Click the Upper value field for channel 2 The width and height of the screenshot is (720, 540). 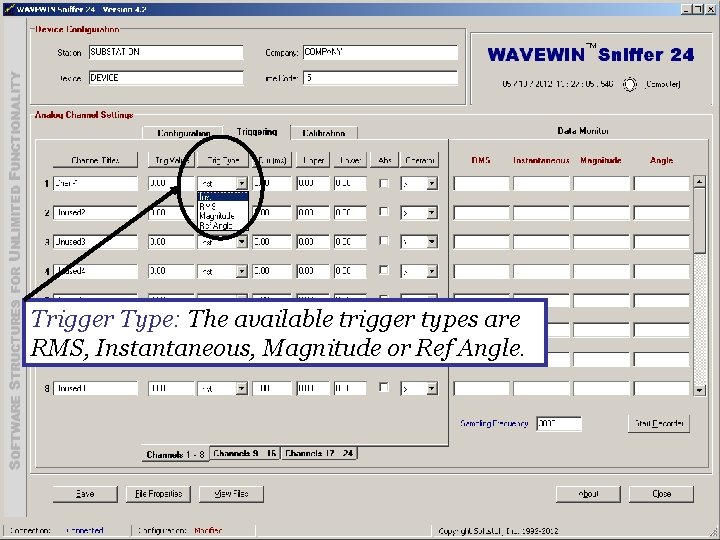pos(313,213)
